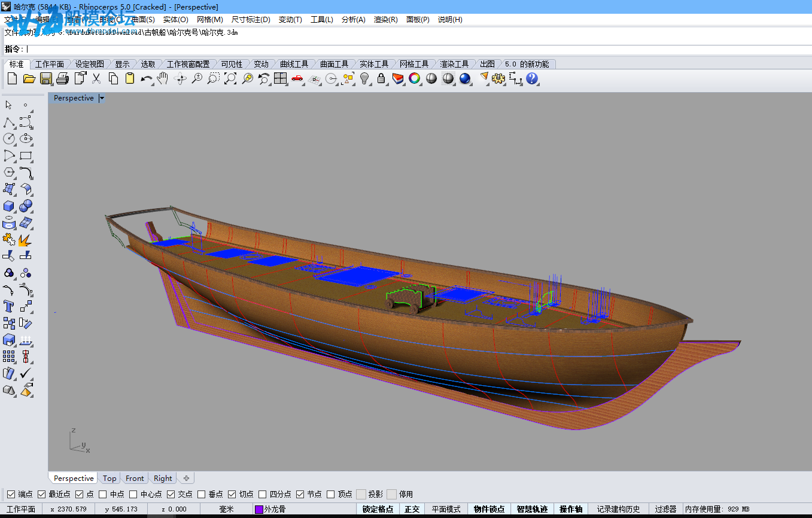Switch to the Front viewport tab
This screenshot has width=812, height=518.
tap(135, 479)
